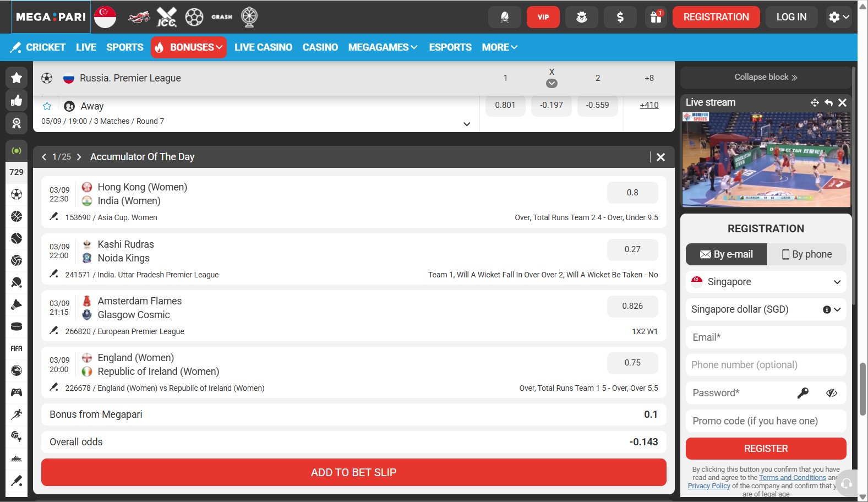This screenshot has height=502, width=868.
Task: Click the Email input field
Action: (x=766, y=337)
